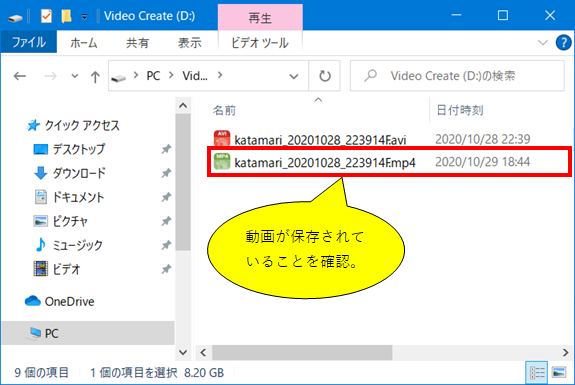The image size is (575, 385).
Task: Navigate up one folder level arrow
Action: [x=95, y=77]
